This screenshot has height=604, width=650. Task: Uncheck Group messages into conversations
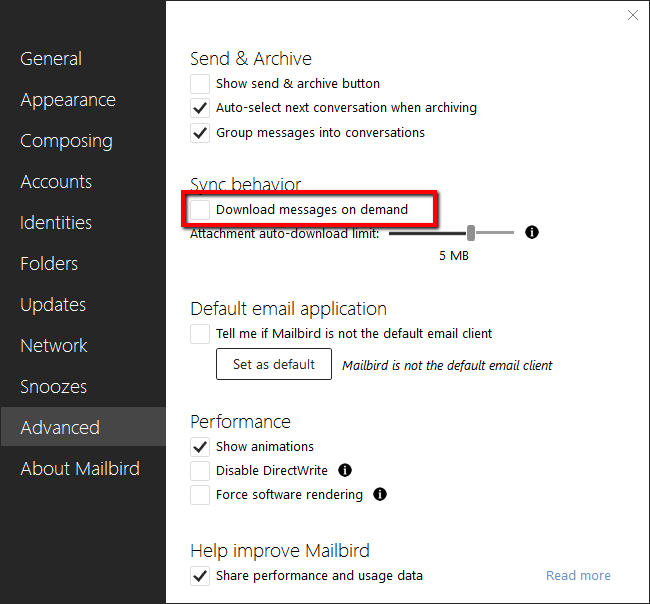point(200,133)
